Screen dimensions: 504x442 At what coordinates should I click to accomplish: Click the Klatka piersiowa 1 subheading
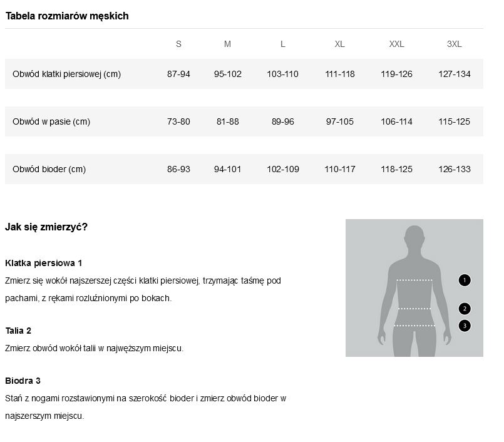point(44,263)
